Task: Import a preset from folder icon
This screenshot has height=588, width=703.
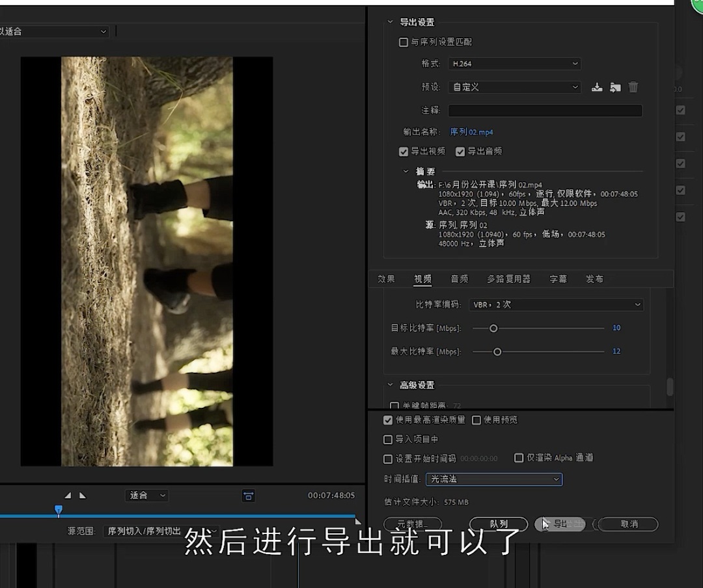Action: 616,87
